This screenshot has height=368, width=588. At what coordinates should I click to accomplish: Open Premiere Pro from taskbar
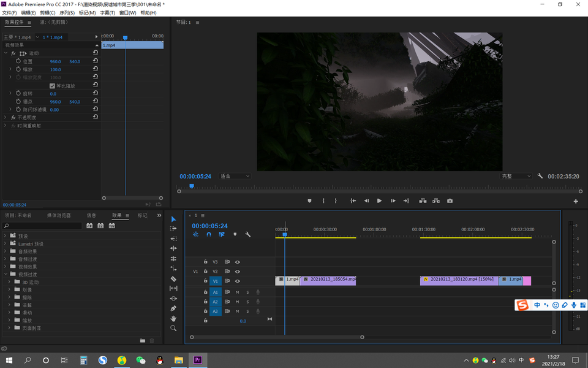coord(198,360)
